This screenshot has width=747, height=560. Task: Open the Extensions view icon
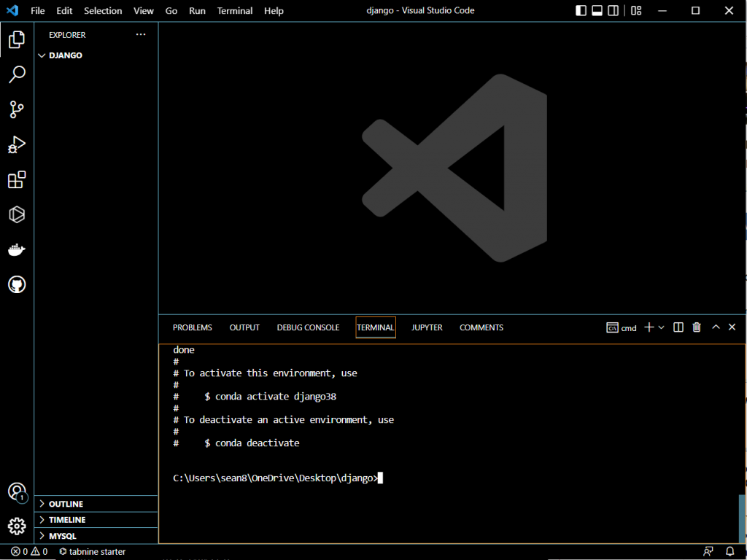click(x=17, y=179)
